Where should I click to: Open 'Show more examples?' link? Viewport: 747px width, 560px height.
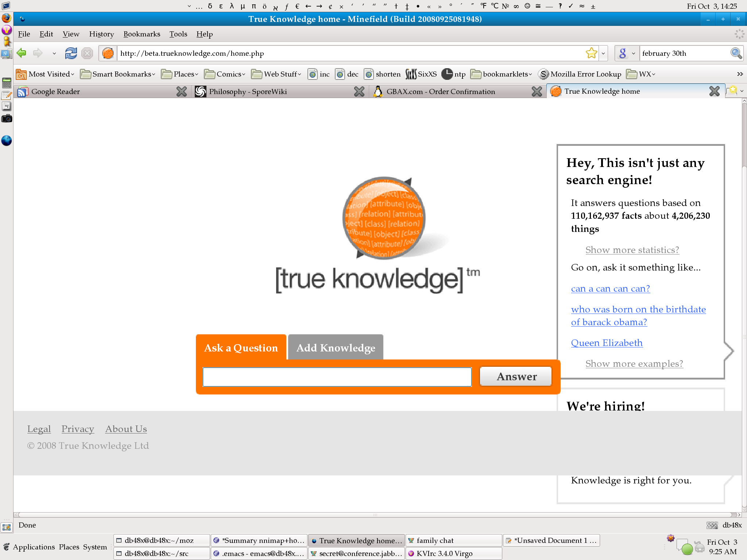point(634,364)
